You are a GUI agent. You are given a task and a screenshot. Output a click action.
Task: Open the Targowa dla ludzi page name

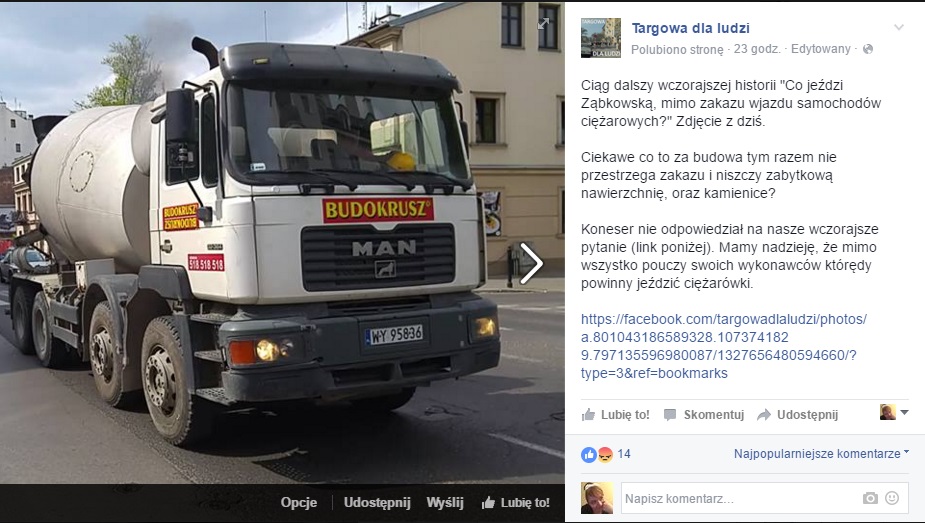click(x=690, y=28)
